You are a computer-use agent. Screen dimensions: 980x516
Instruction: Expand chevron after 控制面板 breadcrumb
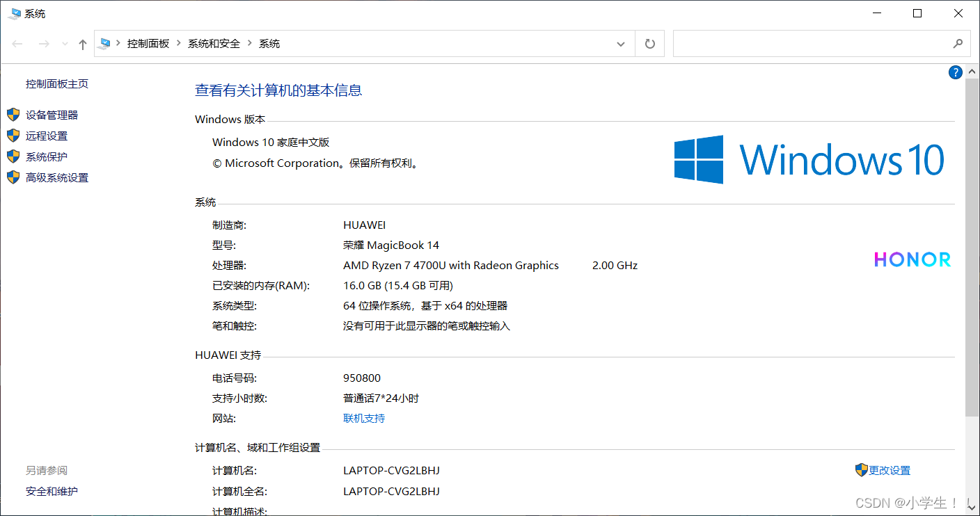click(x=179, y=43)
